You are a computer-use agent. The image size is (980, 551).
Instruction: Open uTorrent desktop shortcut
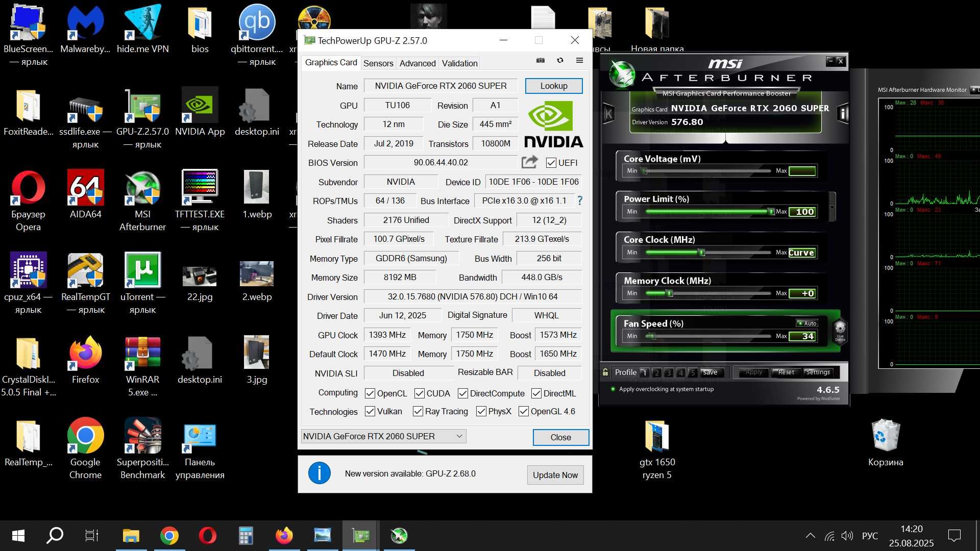click(x=142, y=283)
